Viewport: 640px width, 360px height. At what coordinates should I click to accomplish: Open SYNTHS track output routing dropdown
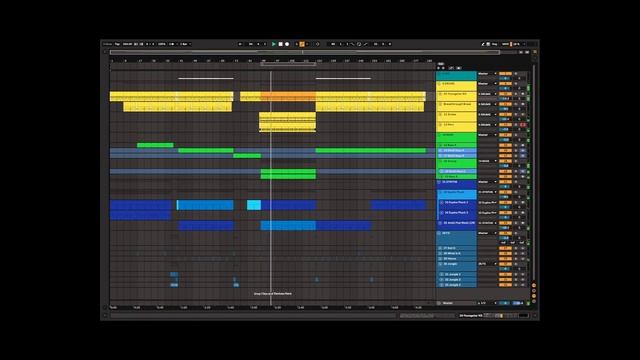tap(487, 182)
